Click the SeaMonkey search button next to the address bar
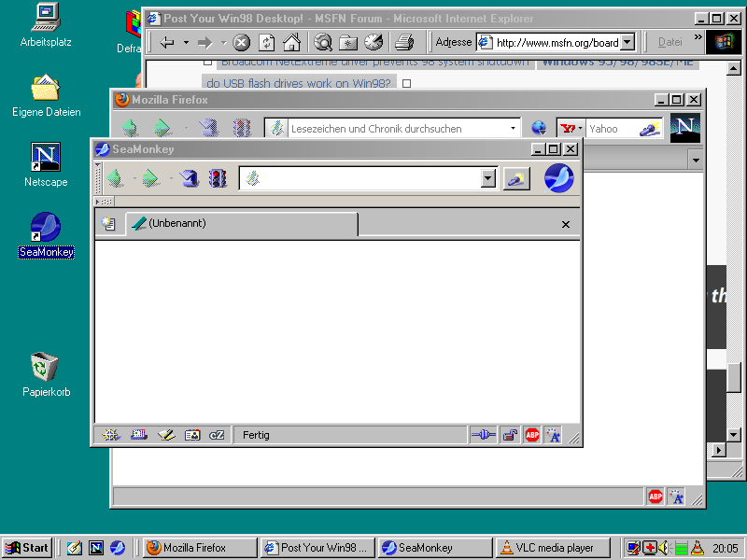Screen dimensions: 747x560 click(x=516, y=178)
